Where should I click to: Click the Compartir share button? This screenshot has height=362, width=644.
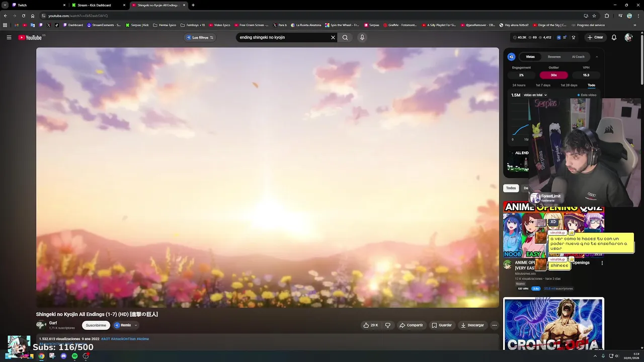411,325
